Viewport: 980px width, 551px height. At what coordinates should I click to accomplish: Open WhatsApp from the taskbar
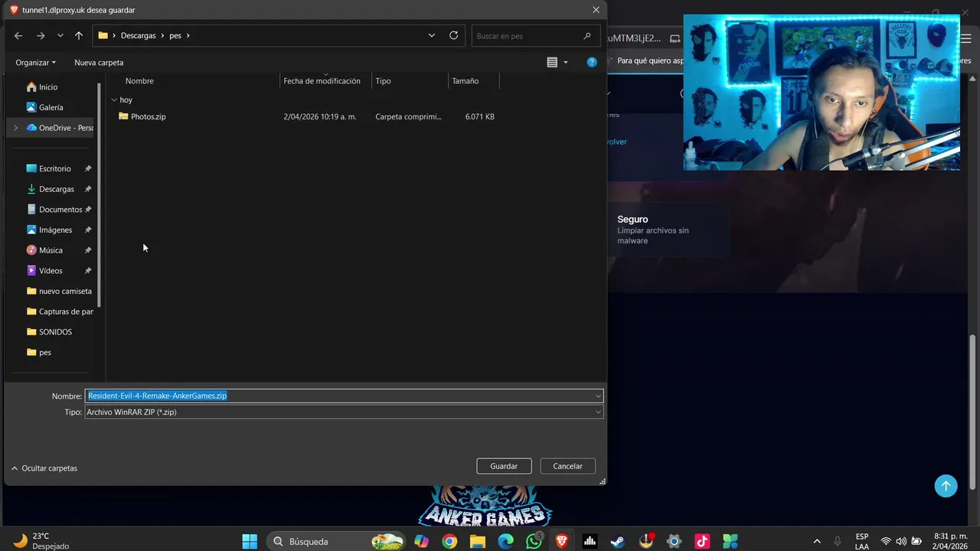(534, 541)
